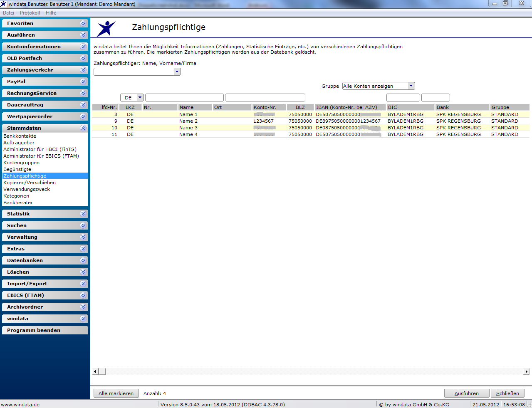The width and height of the screenshot is (532, 408).
Task: Select the table row for Name 4
Action: pyautogui.click(x=311, y=134)
